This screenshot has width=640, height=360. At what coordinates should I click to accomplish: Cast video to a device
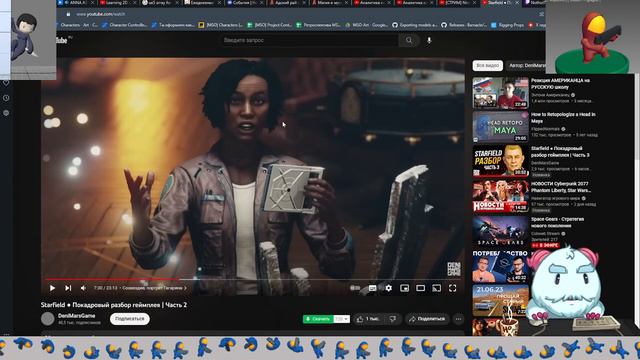click(x=436, y=288)
